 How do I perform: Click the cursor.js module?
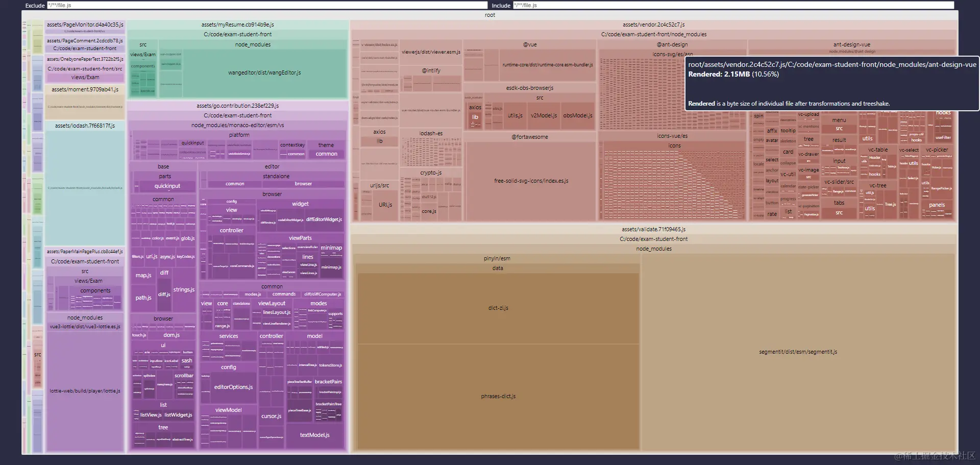(x=271, y=416)
